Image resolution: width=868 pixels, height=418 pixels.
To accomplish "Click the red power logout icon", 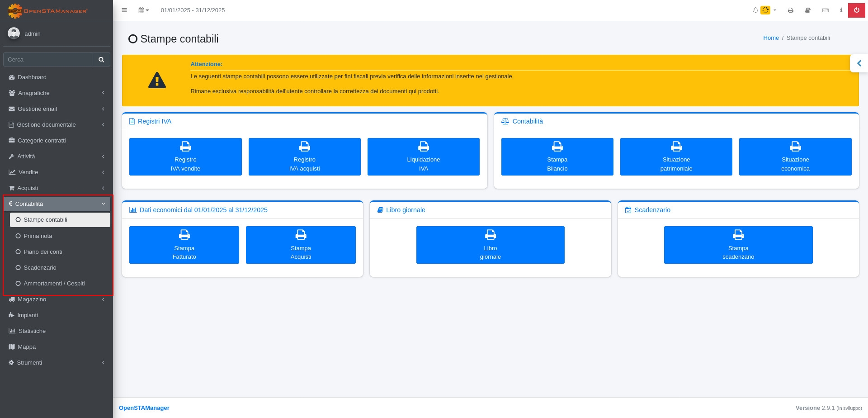I will click(x=856, y=10).
